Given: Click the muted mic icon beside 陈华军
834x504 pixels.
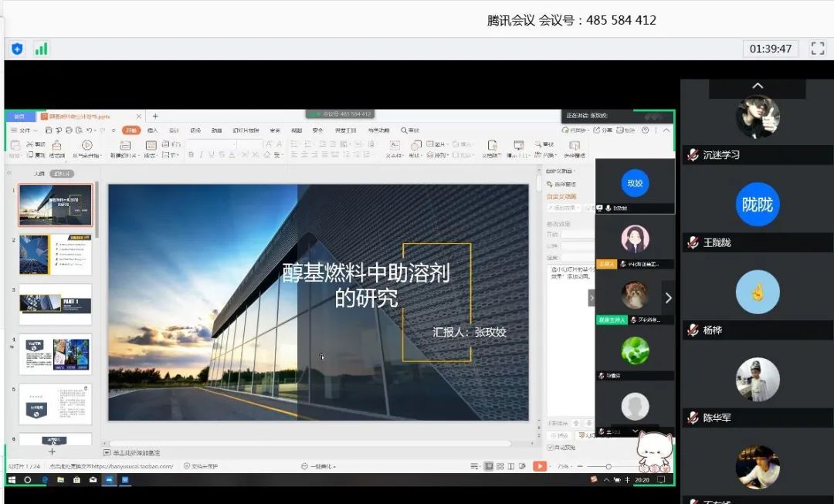Looking at the screenshot, I should tap(693, 418).
